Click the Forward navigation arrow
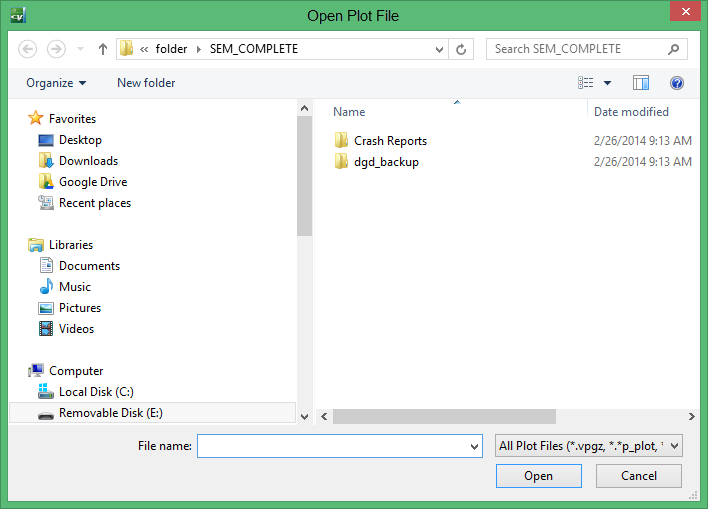 pos(56,49)
